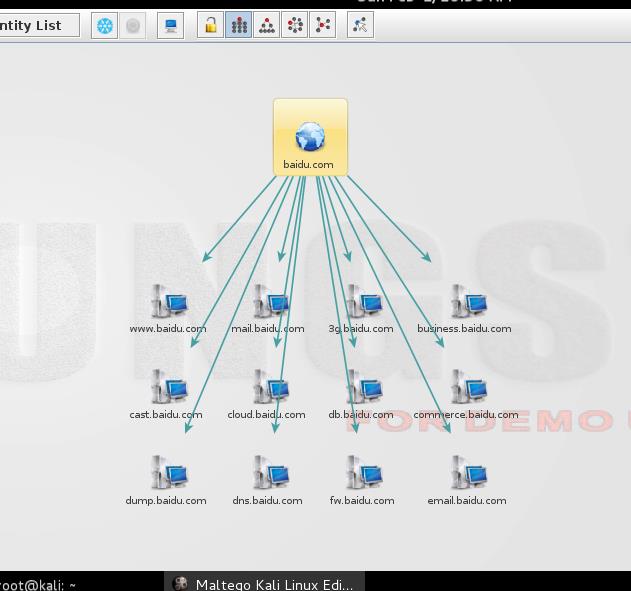Select the mail.baidu.com server icon
The image size is (631, 591).
pyautogui.click(x=271, y=301)
